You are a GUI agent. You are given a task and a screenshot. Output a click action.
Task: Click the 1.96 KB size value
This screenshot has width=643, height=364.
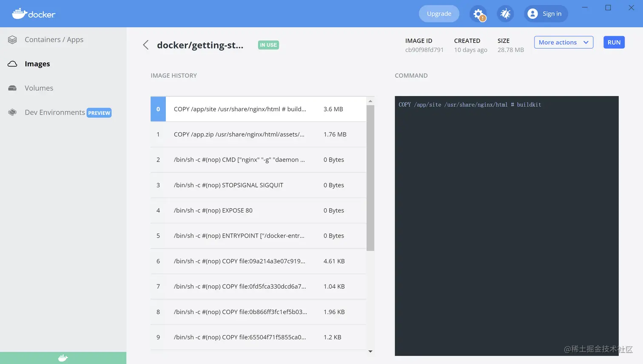(x=334, y=312)
